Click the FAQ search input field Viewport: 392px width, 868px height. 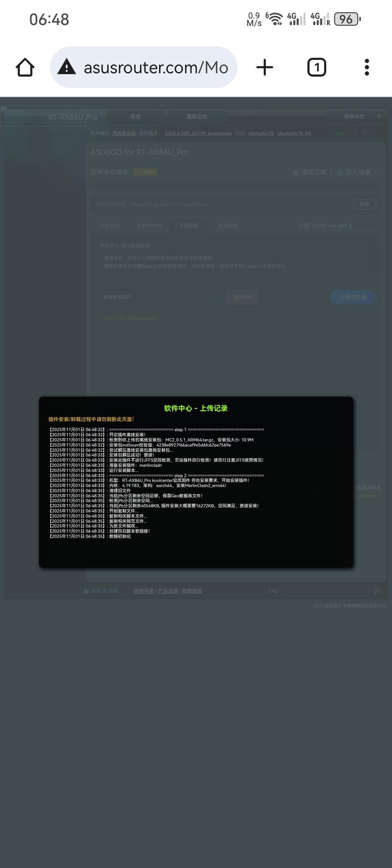(x=325, y=591)
